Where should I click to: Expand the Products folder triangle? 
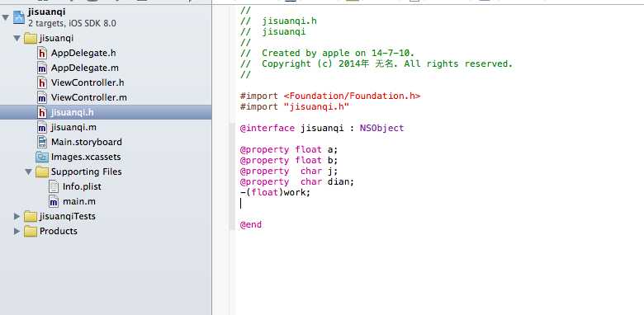coord(17,231)
